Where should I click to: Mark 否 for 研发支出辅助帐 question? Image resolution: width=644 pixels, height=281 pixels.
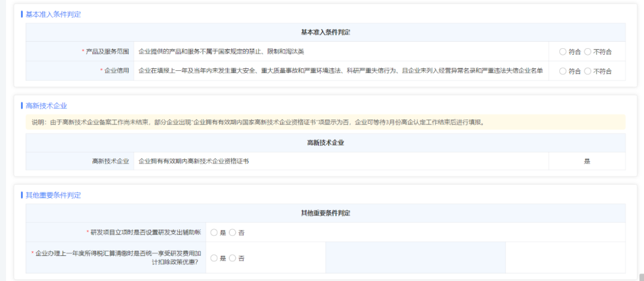click(x=233, y=233)
